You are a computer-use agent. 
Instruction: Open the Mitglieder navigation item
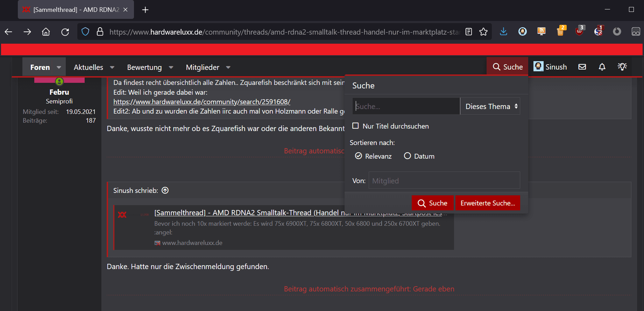pos(203,67)
